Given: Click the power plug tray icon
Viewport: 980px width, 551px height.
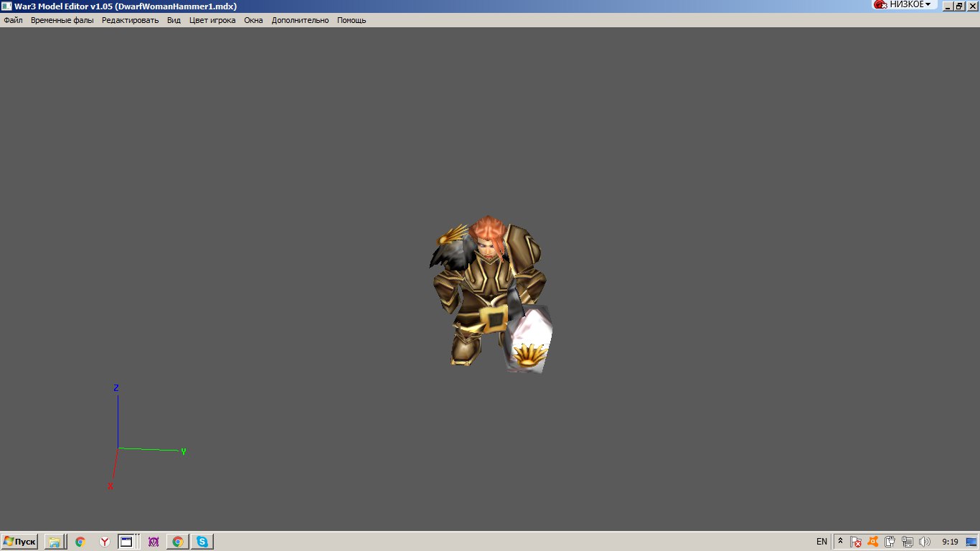Looking at the screenshot, I should click(x=890, y=542).
